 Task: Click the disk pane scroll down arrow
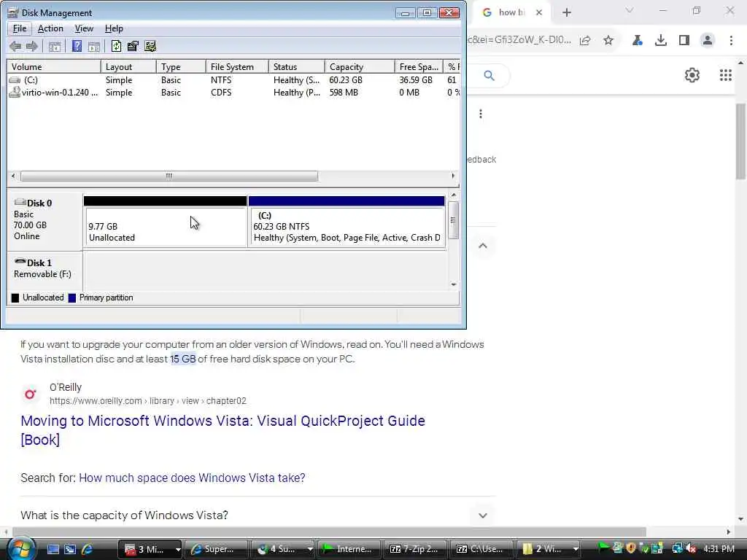[x=454, y=284]
